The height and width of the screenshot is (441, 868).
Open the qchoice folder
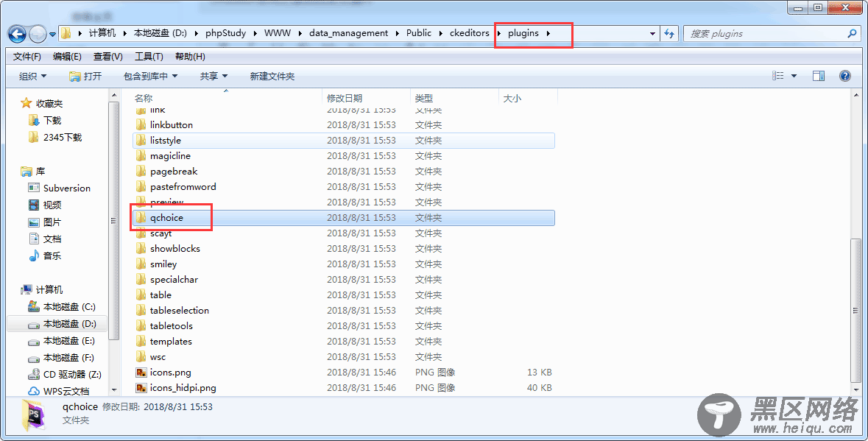click(166, 218)
